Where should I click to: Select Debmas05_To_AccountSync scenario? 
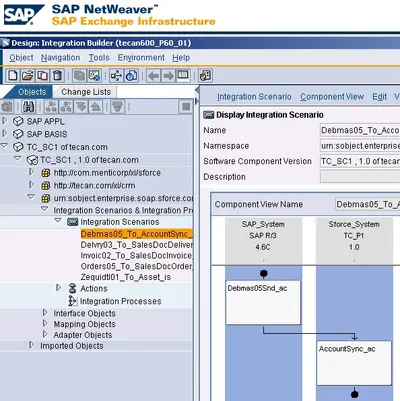(136, 234)
